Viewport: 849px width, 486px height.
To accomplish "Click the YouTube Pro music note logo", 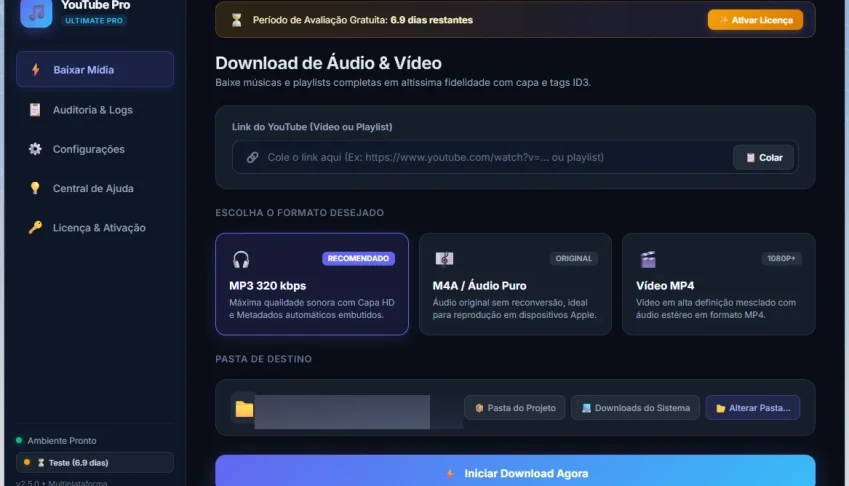I will pos(36,12).
